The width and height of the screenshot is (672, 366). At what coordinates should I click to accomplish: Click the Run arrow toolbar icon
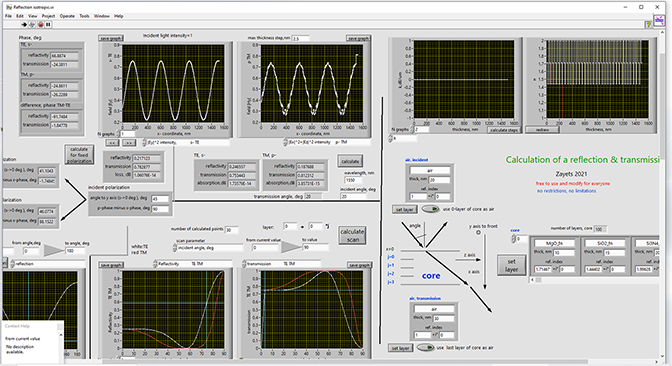point(24,25)
